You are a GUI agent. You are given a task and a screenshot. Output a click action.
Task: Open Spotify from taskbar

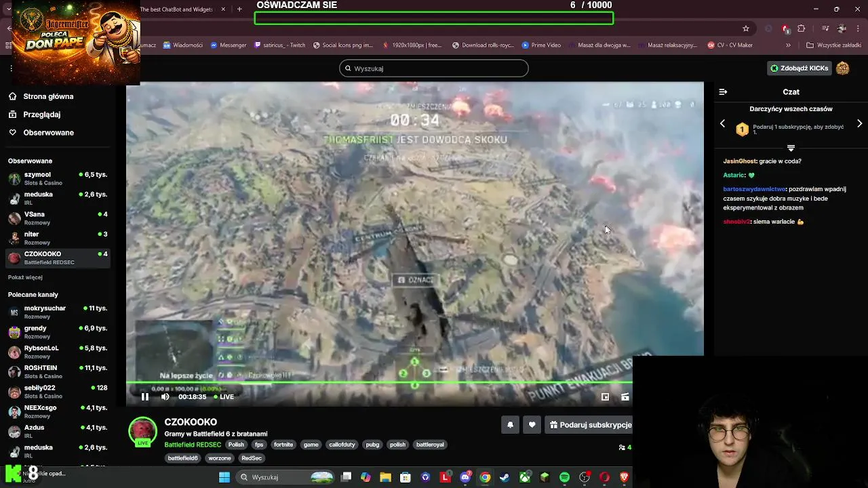564,477
